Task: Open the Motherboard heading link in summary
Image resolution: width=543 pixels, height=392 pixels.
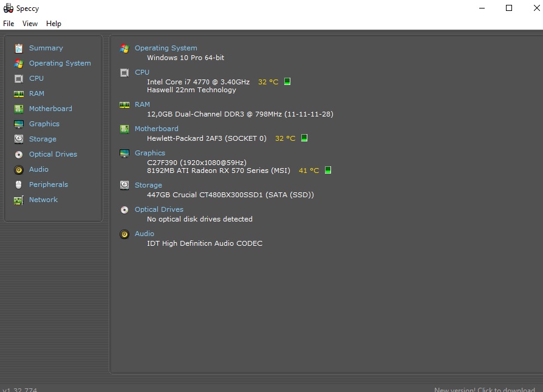Action: [157, 129]
